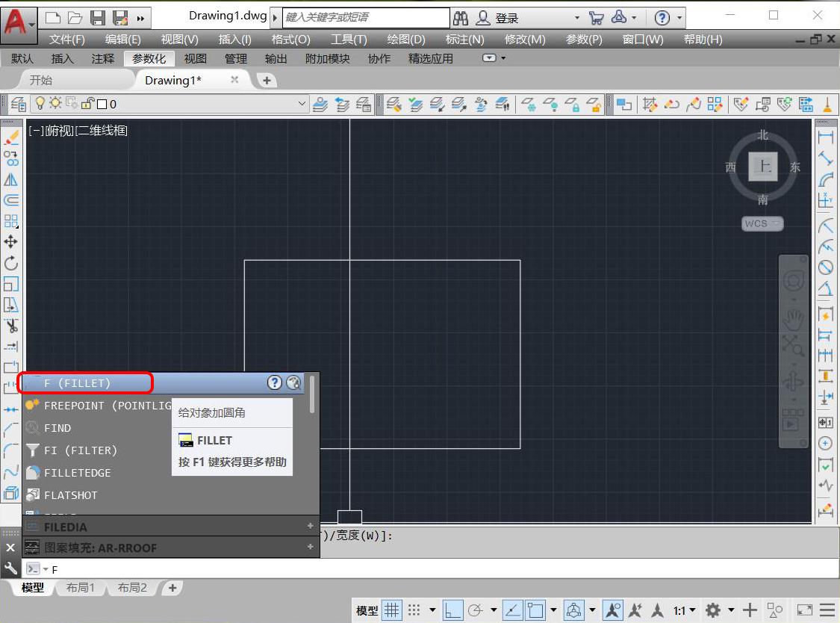Toggle ortho mode in status bar
840x623 pixels.
[452, 610]
